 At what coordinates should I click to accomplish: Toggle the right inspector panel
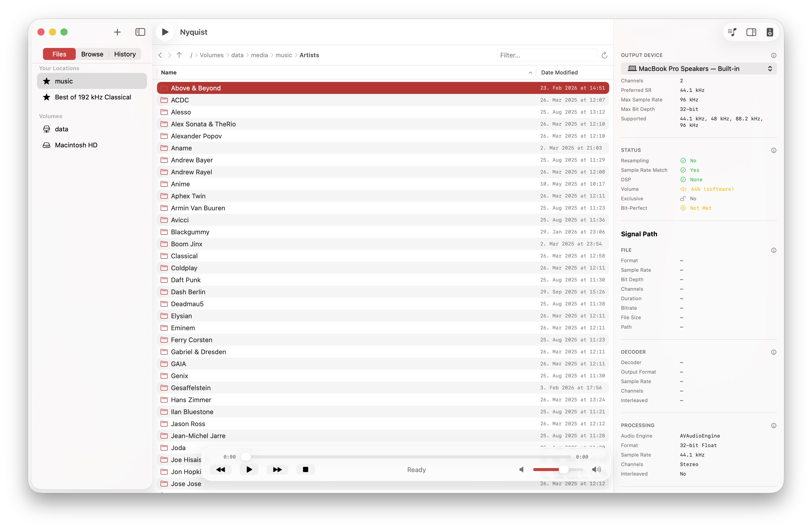tap(751, 32)
